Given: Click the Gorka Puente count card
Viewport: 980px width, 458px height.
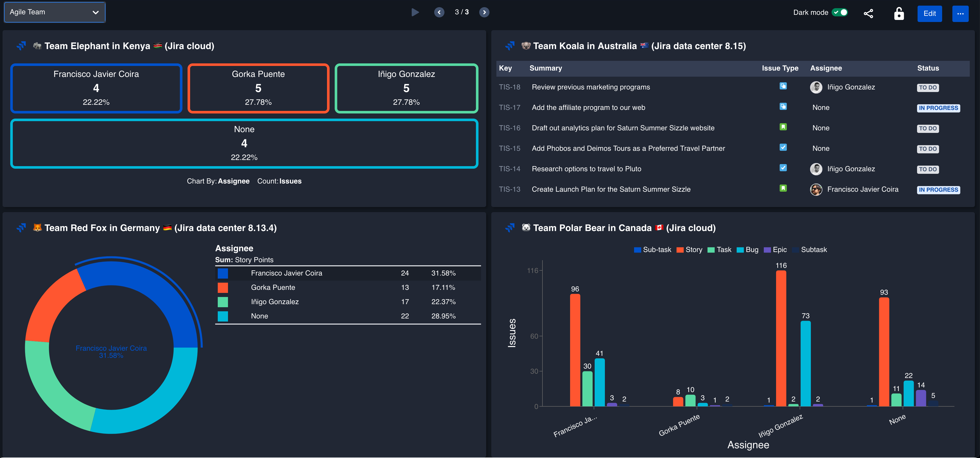Looking at the screenshot, I should click(258, 88).
